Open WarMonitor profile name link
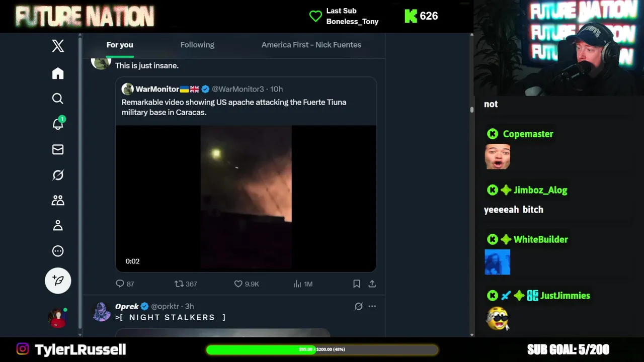 coord(157,89)
